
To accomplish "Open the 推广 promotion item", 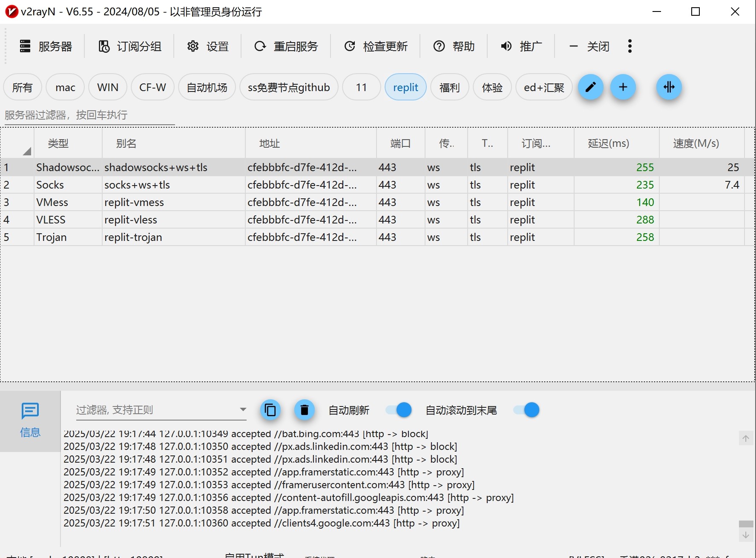I will click(521, 46).
